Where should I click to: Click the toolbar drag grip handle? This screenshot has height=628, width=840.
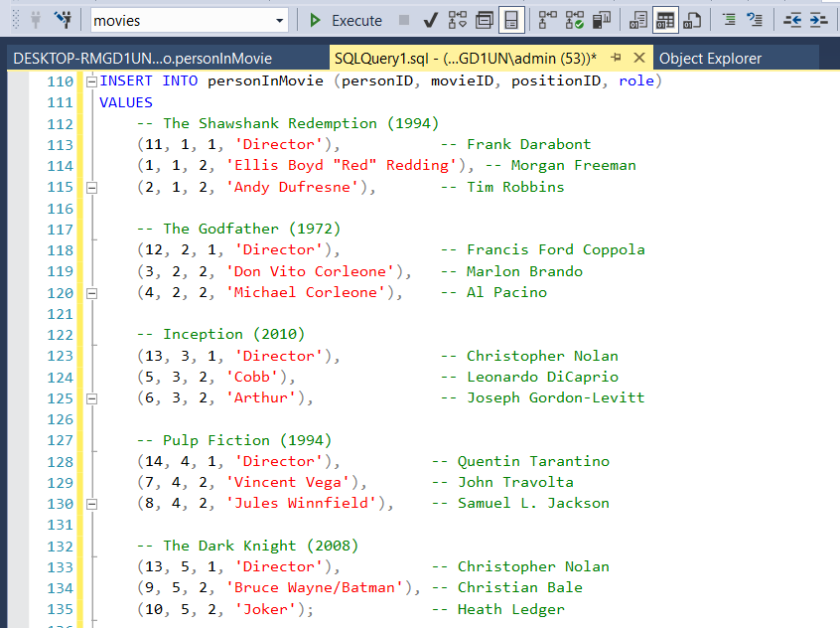pos(16,20)
